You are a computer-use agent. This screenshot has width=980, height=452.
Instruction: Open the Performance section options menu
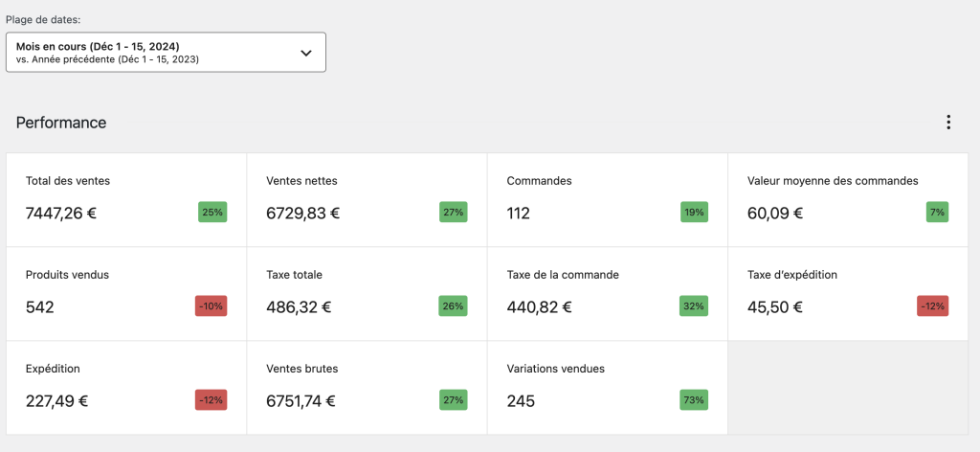click(948, 123)
